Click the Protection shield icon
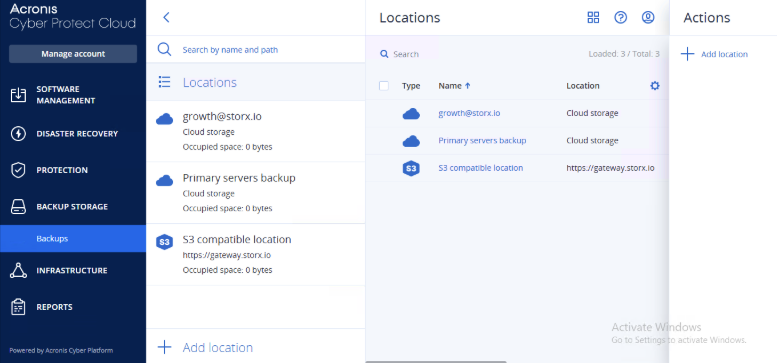 [18, 170]
